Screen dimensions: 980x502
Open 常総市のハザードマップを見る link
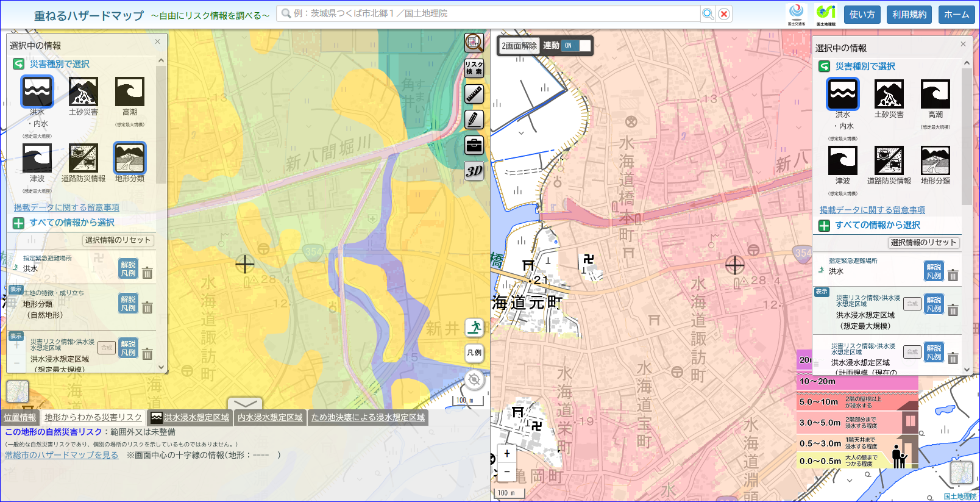tap(62, 455)
